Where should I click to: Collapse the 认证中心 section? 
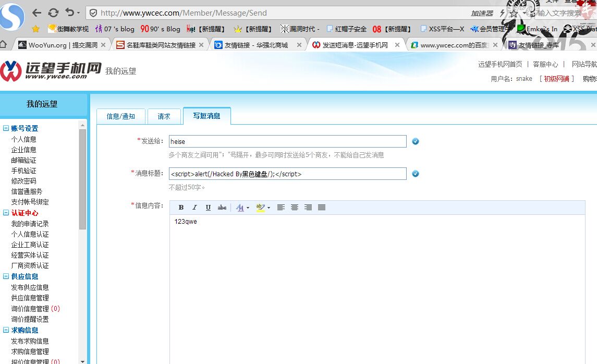(x=6, y=213)
